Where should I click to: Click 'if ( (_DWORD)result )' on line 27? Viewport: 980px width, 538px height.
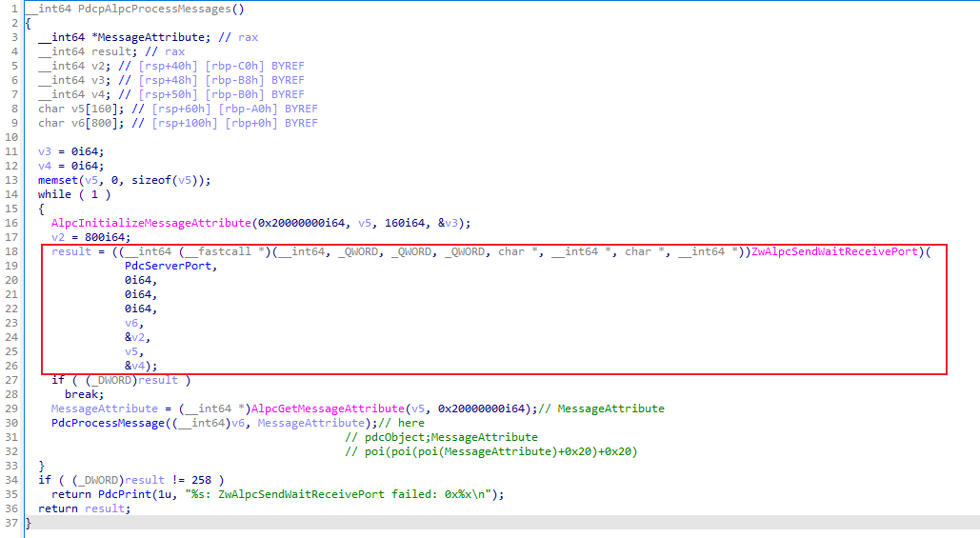point(121,380)
